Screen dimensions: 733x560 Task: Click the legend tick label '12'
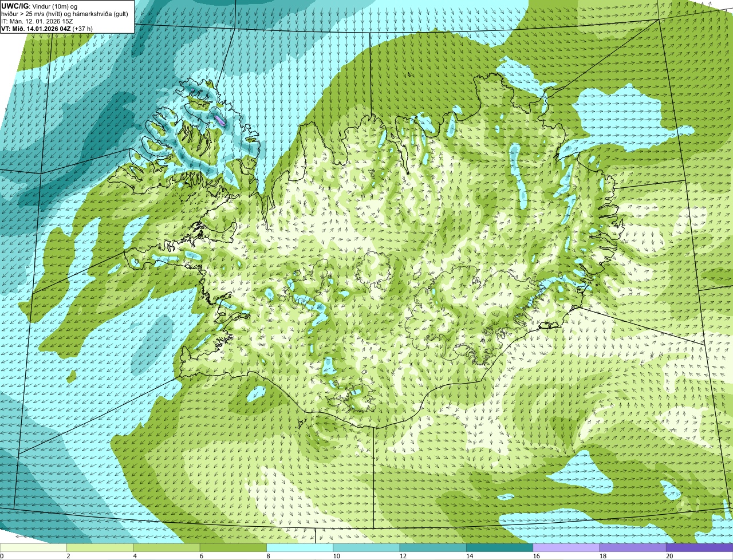(402, 556)
